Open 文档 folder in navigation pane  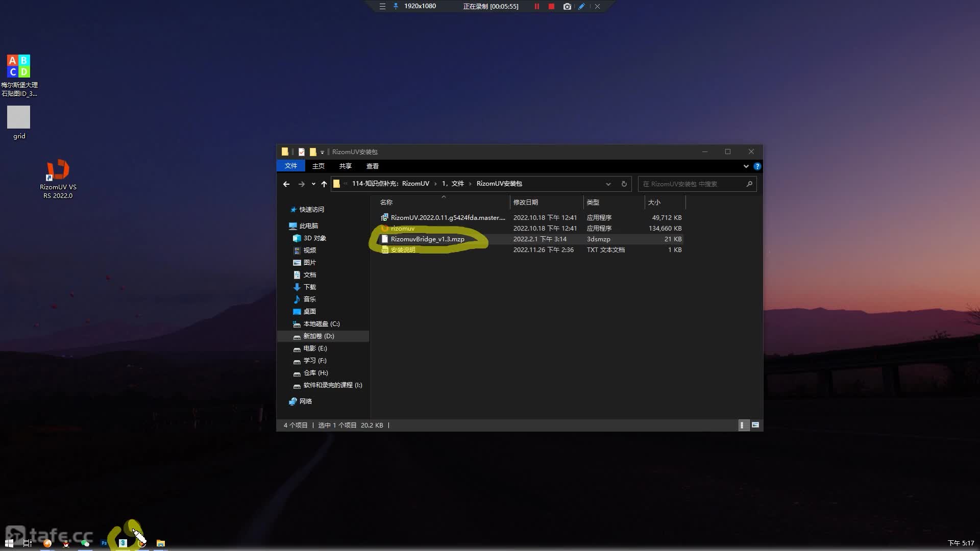click(305, 275)
